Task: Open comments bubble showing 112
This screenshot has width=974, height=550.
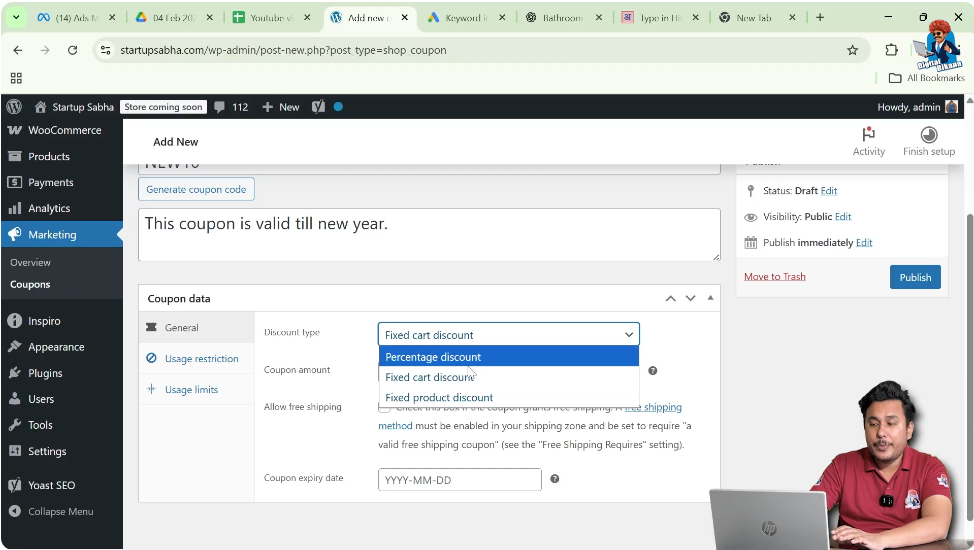Action: [x=231, y=107]
